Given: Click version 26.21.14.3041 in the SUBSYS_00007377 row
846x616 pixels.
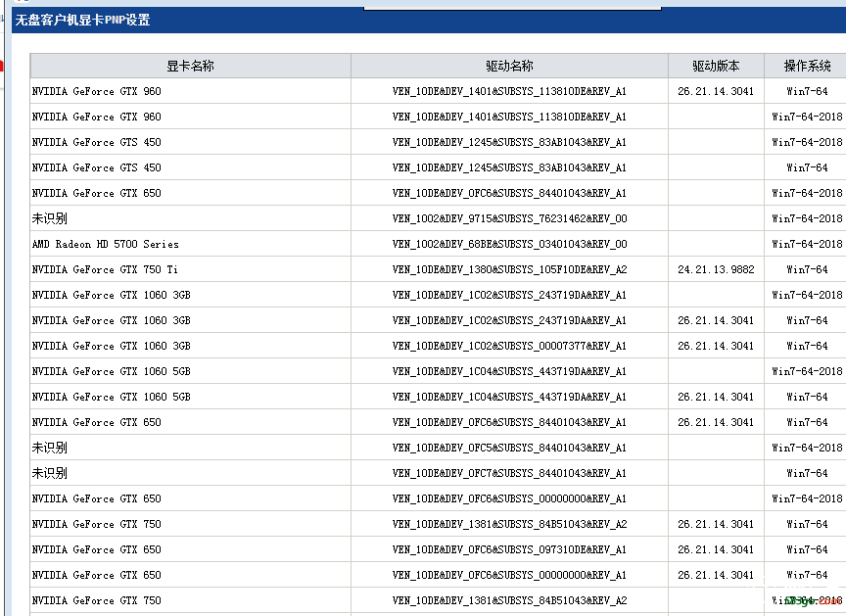Looking at the screenshot, I should [716, 346].
